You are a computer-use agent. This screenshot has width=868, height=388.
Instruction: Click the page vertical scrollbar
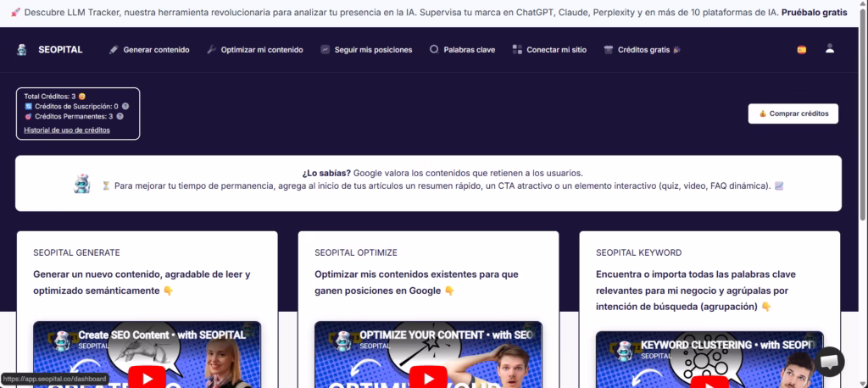pos(864,114)
